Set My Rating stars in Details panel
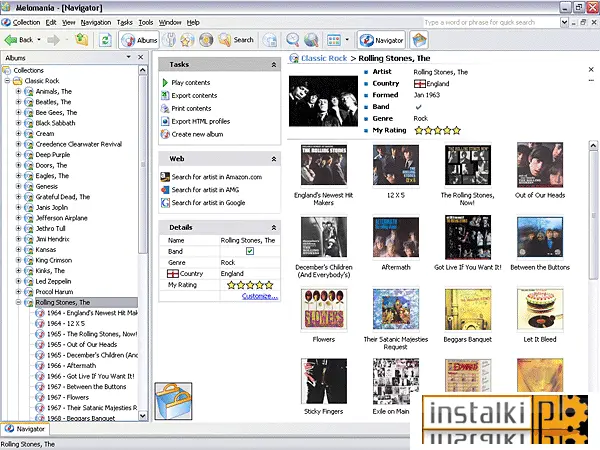 (250, 285)
